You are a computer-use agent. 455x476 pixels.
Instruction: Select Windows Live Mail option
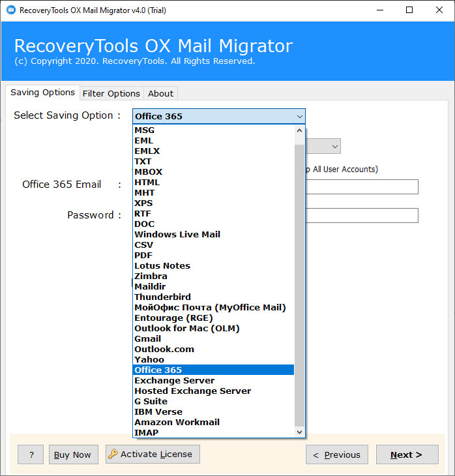(x=214, y=234)
